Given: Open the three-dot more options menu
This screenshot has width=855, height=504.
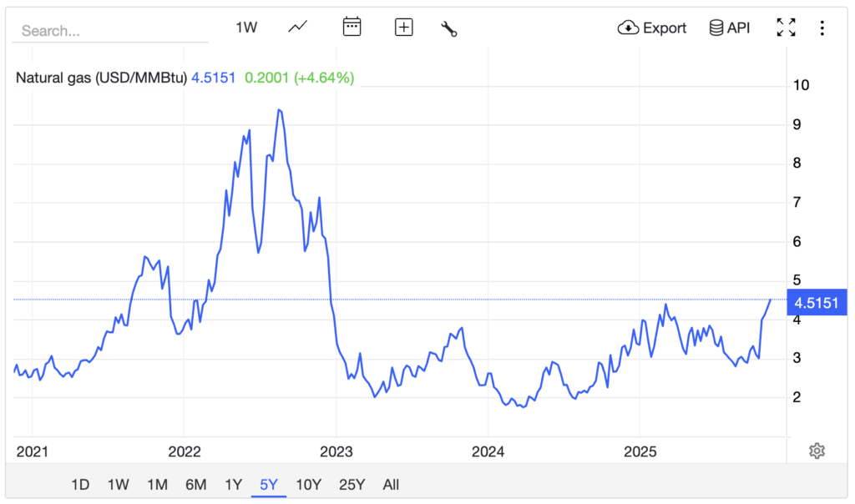Looking at the screenshot, I should pyautogui.click(x=822, y=28).
